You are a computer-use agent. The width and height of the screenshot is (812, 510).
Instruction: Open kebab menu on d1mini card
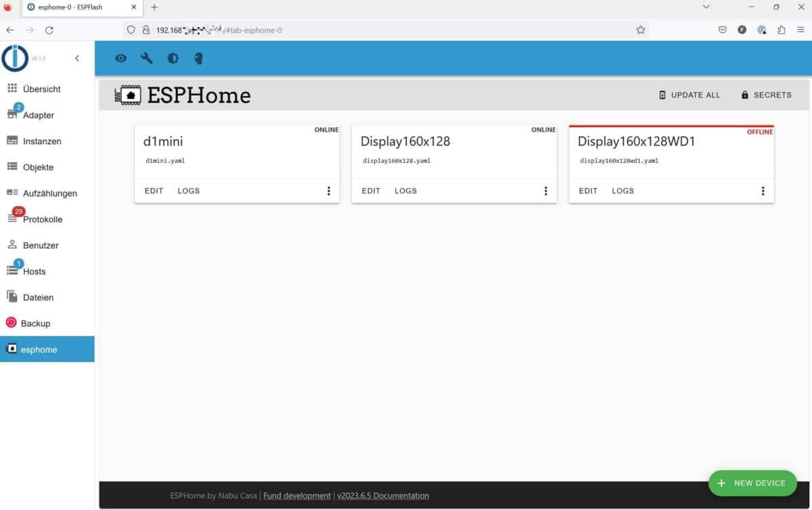[329, 191]
